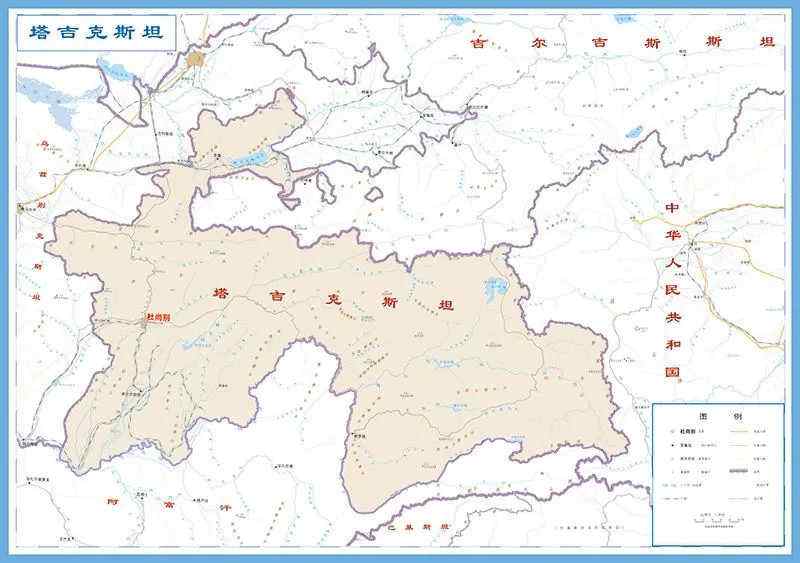Click the 吉 character starting the Kyrgyzstan label
The image size is (800, 563).
click(x=478, y=42)
